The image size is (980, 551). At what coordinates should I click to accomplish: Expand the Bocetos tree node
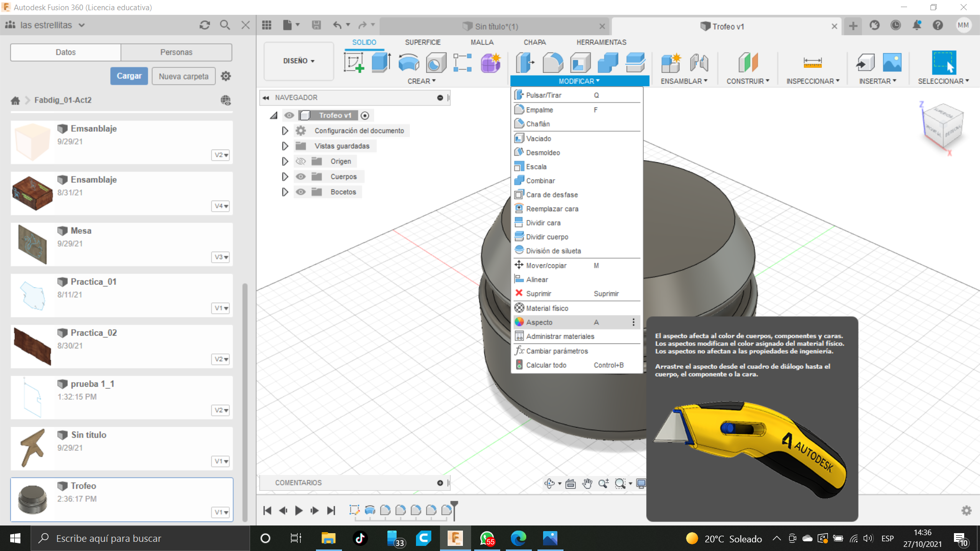click(285, 192)
